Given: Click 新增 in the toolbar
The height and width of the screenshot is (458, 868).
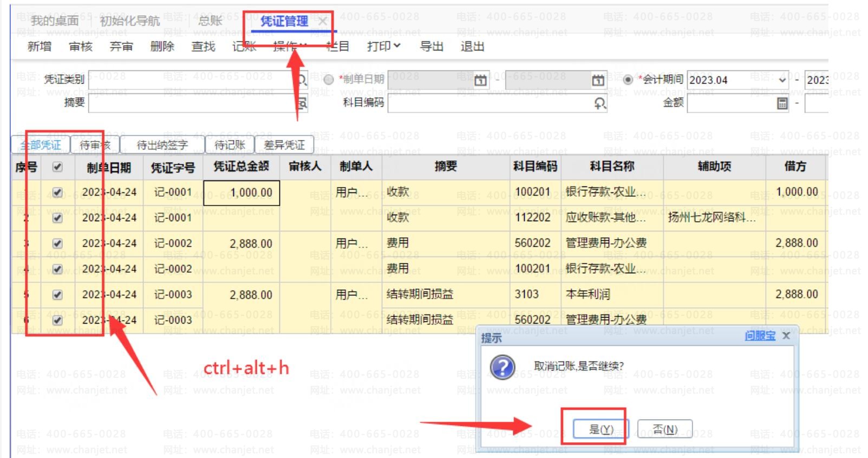Looking at the screenshot, I should point(40,47).
